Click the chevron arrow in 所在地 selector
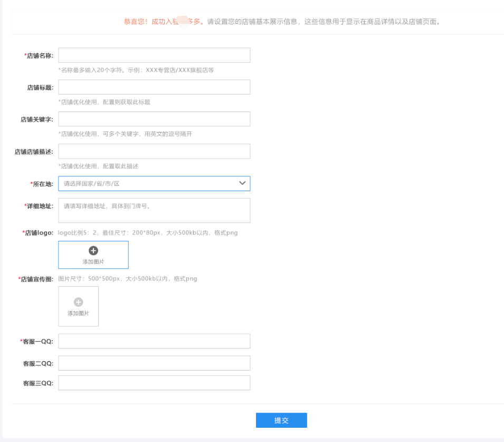The width and height of the screenshot is (504, 442). (242, 183)
